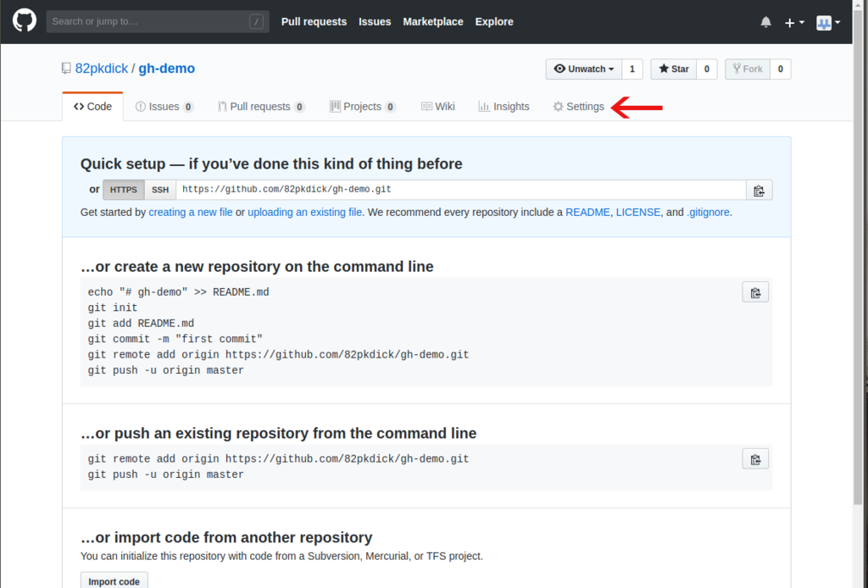Open the Wiki tab
Screen dimensions: 868x588
[x=438, y=107]
